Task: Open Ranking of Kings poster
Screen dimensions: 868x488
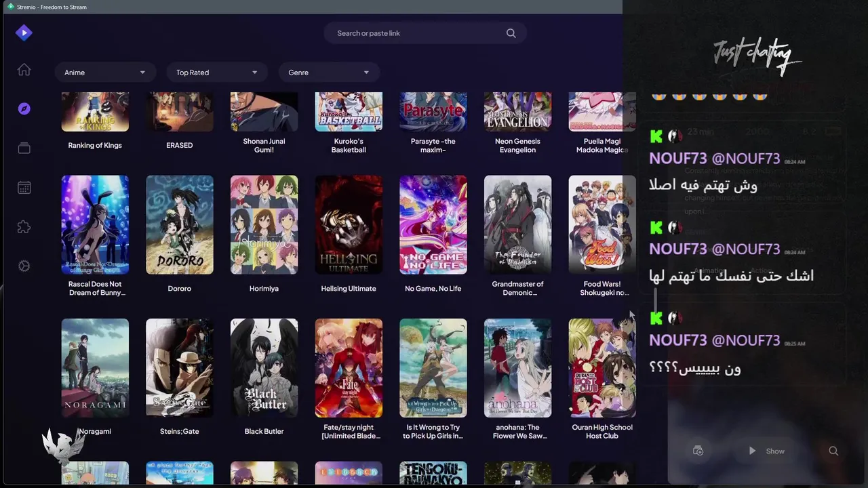Action: 95,112
